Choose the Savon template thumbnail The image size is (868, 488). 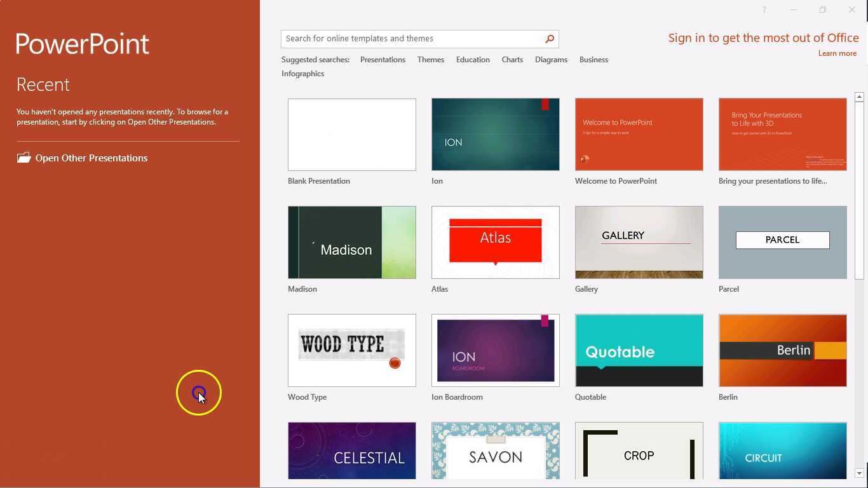(x=496, y=451)
